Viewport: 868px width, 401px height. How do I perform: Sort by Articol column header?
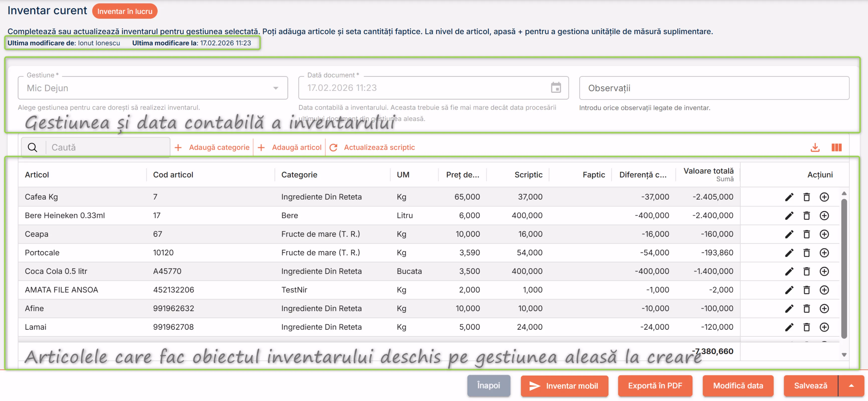coord(37,175)
